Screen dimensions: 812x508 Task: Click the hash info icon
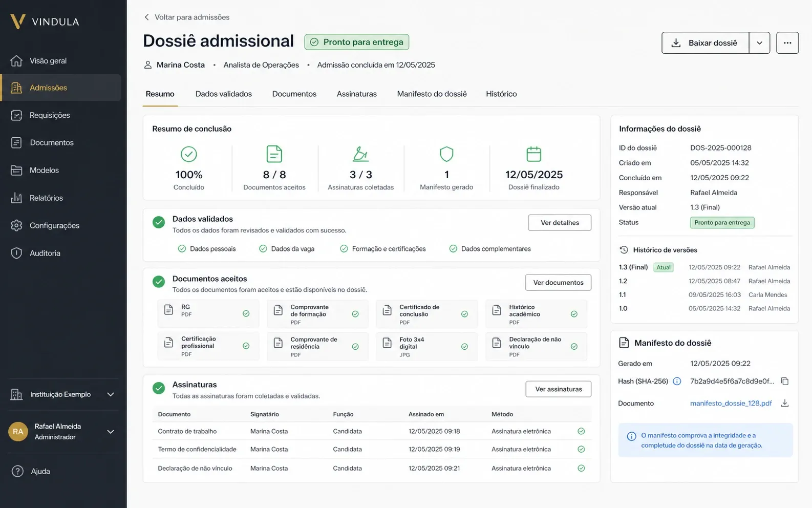click(x=677, y=381)
